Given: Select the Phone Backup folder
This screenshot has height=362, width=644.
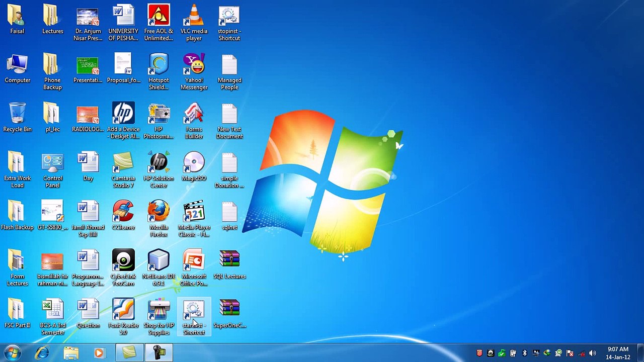Looking at the screenshot, I should point(52,72).
